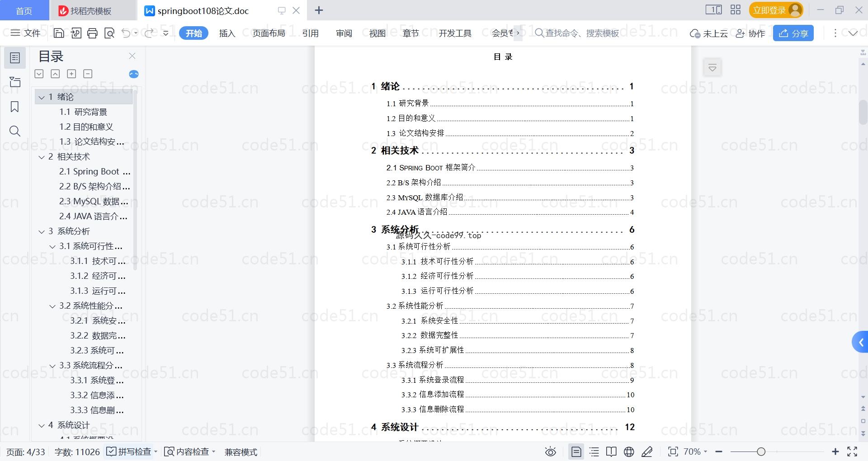Enter full screen mode icon

(852, 452)
